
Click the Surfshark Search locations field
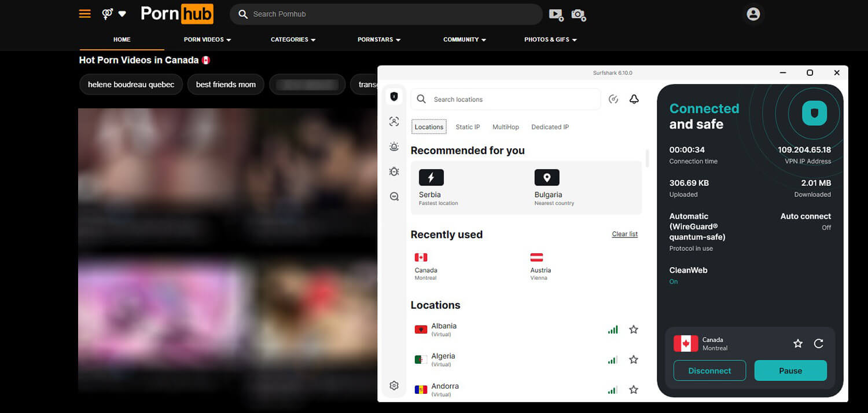point(506,100)
